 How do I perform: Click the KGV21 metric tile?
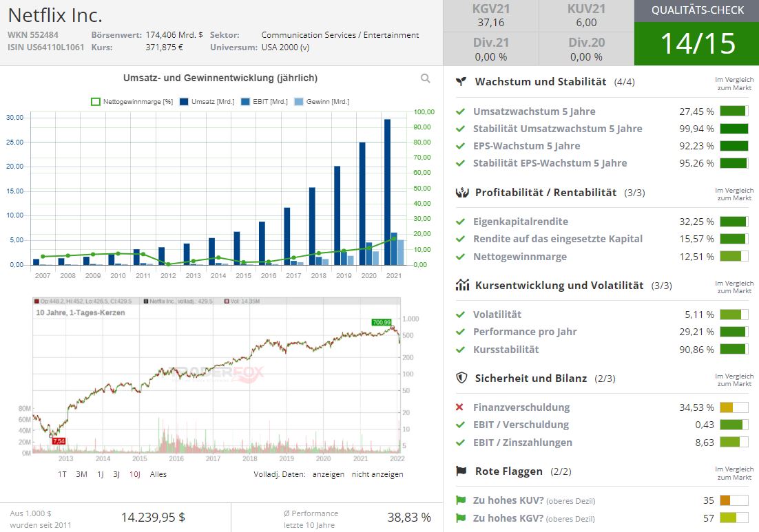coord(490,16)
